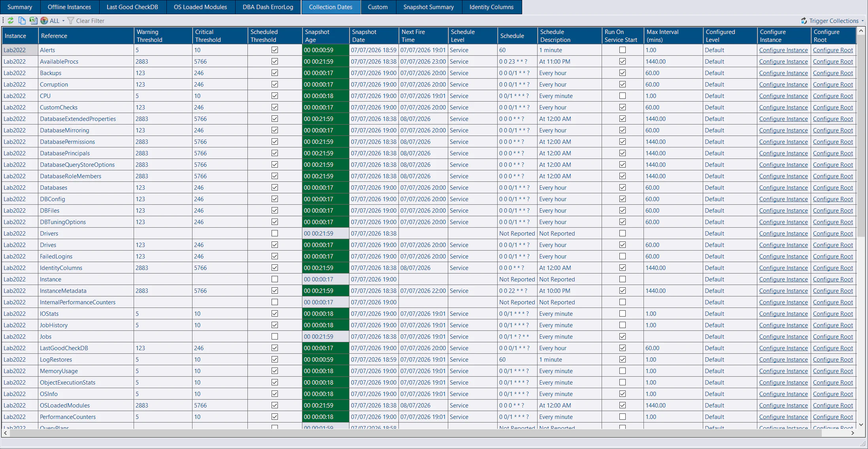Viewport: 868px width, 449px height.
Task: Select the OSLoadedModules reference cell
Action: (86, 406)
